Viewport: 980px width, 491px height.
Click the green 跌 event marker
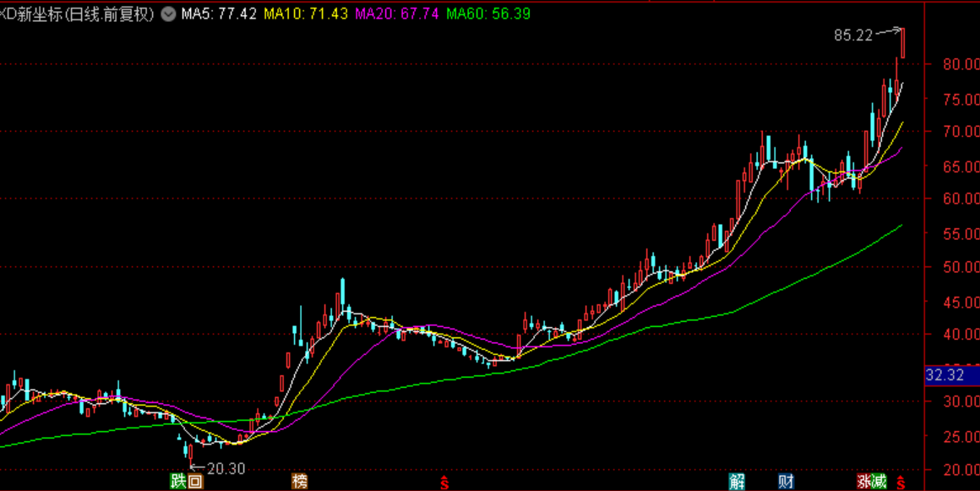[x=178, y=482]
